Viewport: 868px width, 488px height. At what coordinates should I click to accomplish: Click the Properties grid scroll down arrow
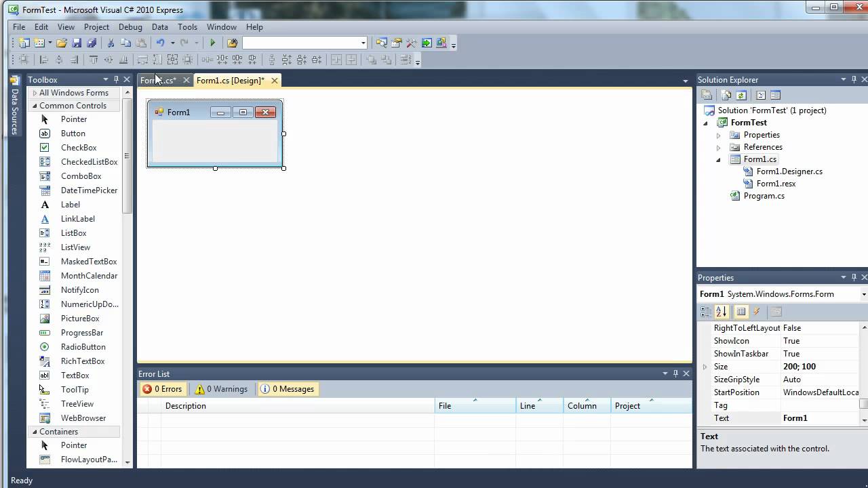click(864, 420)
